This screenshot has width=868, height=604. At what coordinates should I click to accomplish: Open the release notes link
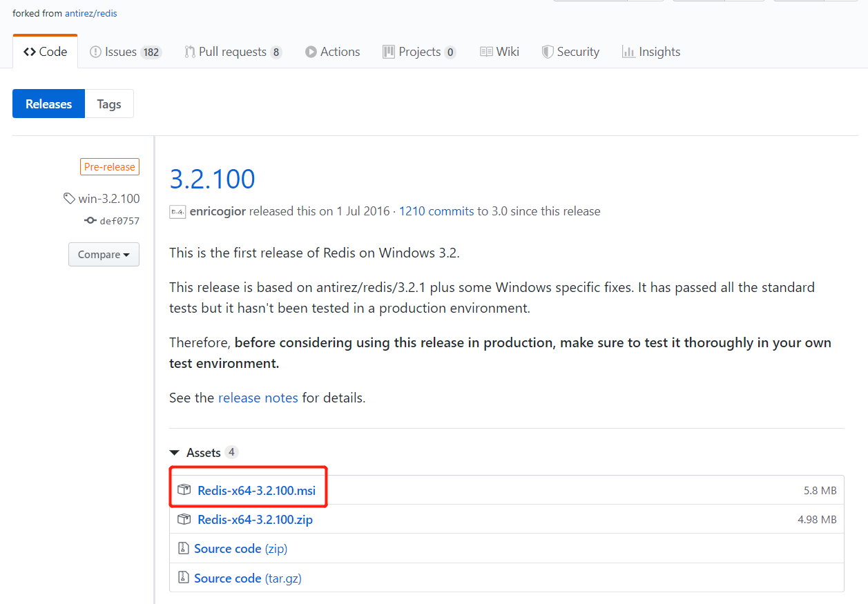coord(258,398)
